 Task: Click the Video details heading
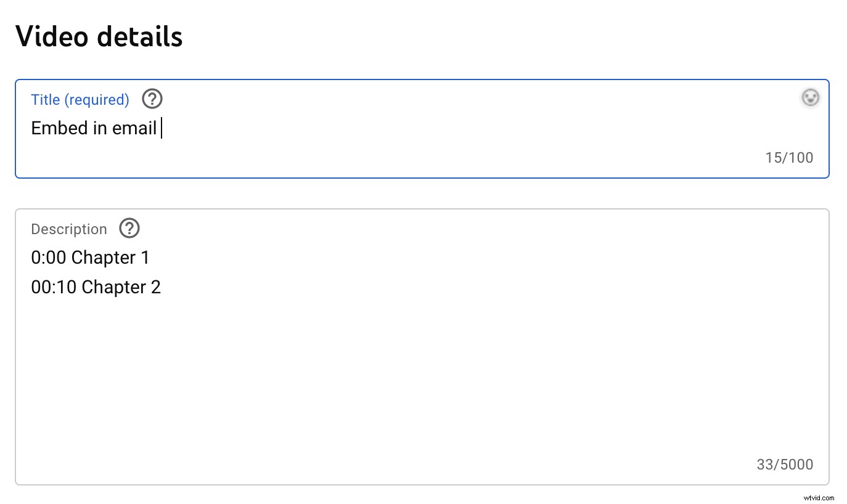99,36
